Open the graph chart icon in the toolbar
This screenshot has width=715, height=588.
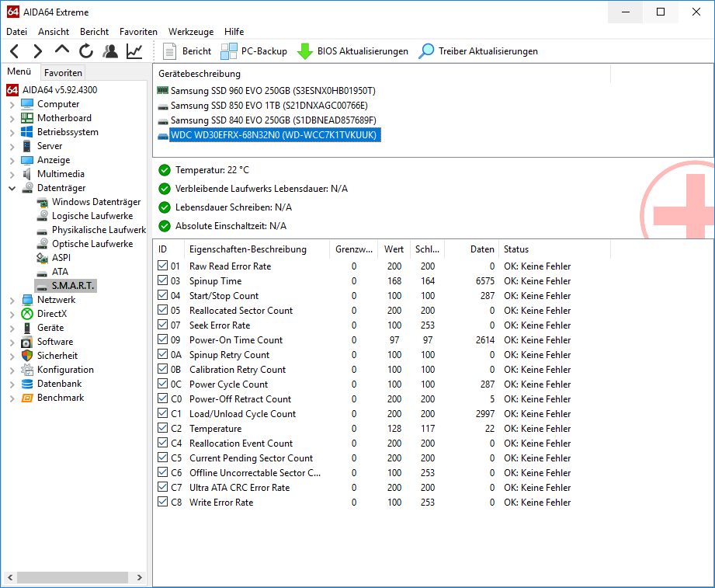pos(134,51)
